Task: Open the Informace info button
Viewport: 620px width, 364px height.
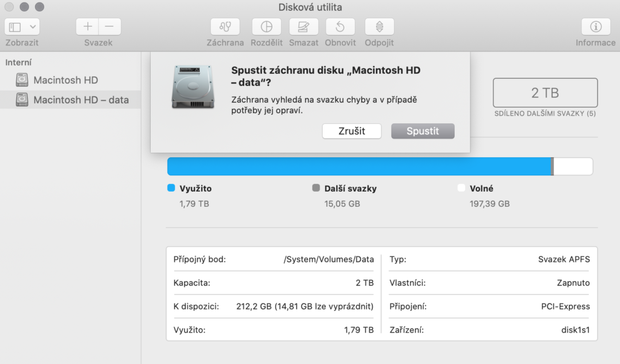Action: click(596, 27)
